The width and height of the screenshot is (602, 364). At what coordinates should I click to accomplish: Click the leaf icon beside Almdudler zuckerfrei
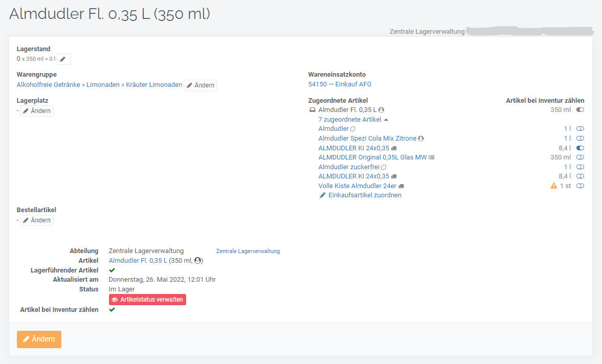pos(384,167)
